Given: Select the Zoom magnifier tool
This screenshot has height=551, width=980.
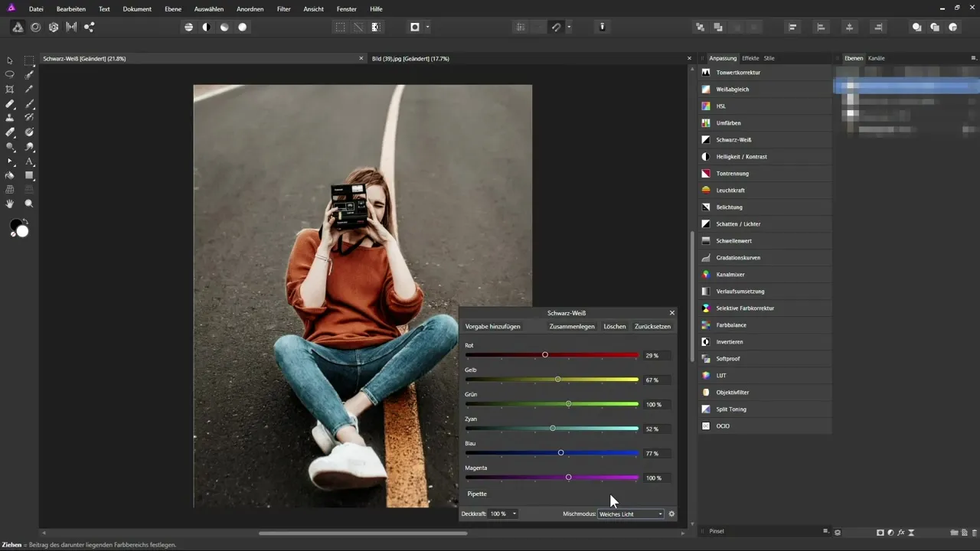Looking at the screenshot, I should [29, 204].
